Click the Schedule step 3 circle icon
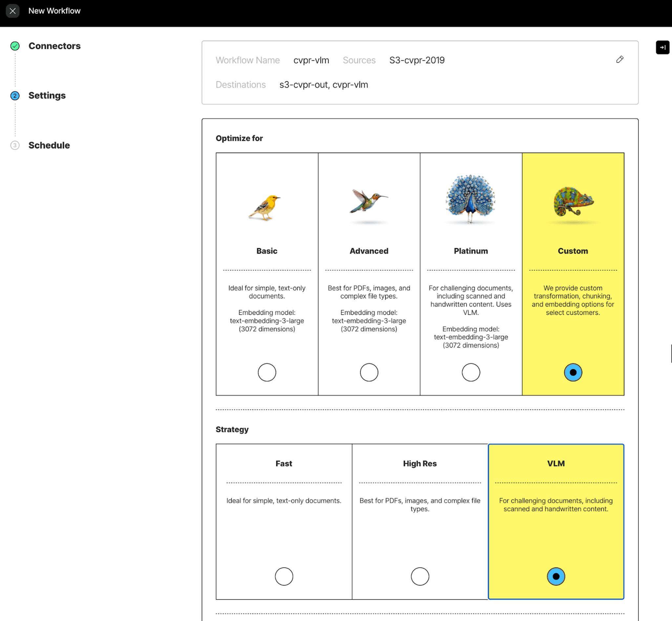 click(x=15, y=145)
